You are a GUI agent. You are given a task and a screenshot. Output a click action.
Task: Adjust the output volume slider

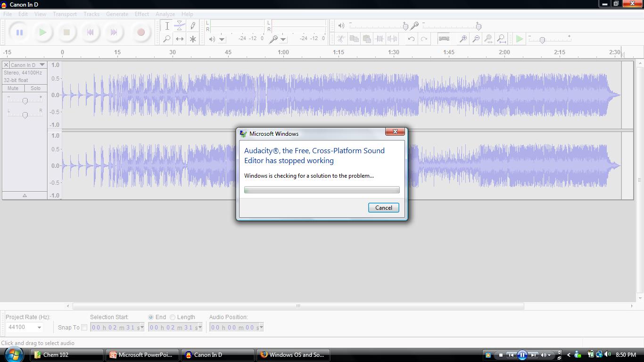click(405, 26)
